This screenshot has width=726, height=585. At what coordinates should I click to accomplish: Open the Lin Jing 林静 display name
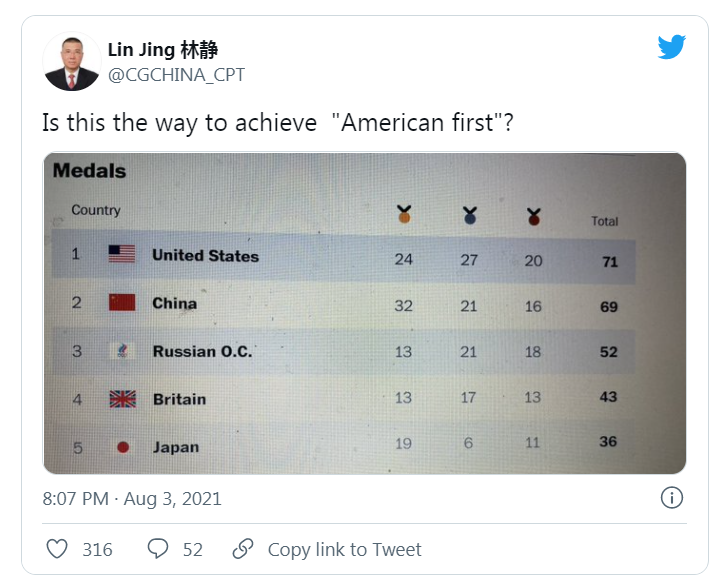click(163, 50)
